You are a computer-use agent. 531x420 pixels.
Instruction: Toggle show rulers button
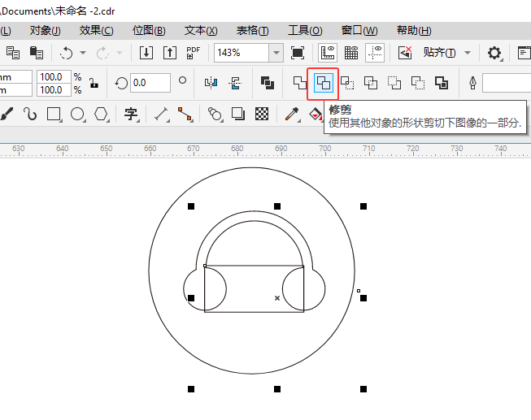tap(328, 53)
